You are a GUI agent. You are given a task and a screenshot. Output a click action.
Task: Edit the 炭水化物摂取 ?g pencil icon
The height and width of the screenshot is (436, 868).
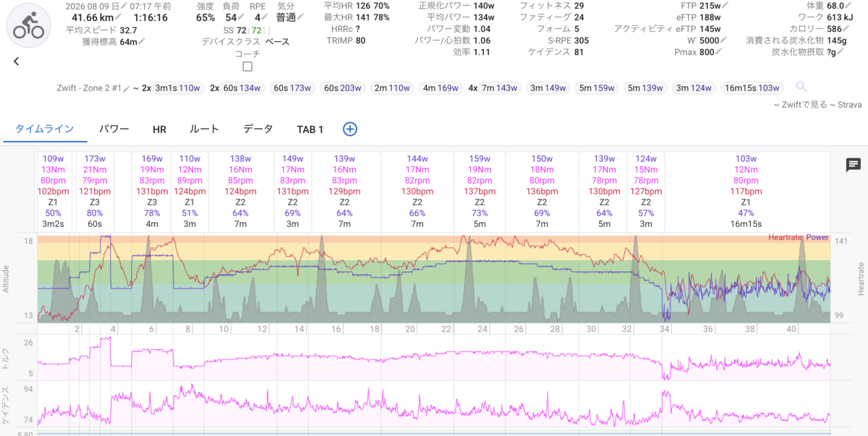(841, 52)
